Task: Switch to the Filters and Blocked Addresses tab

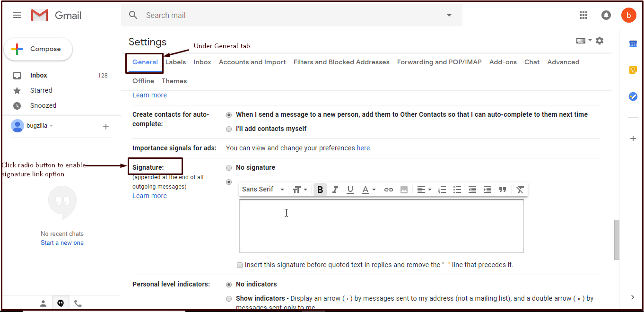Action: pos(341,62)
